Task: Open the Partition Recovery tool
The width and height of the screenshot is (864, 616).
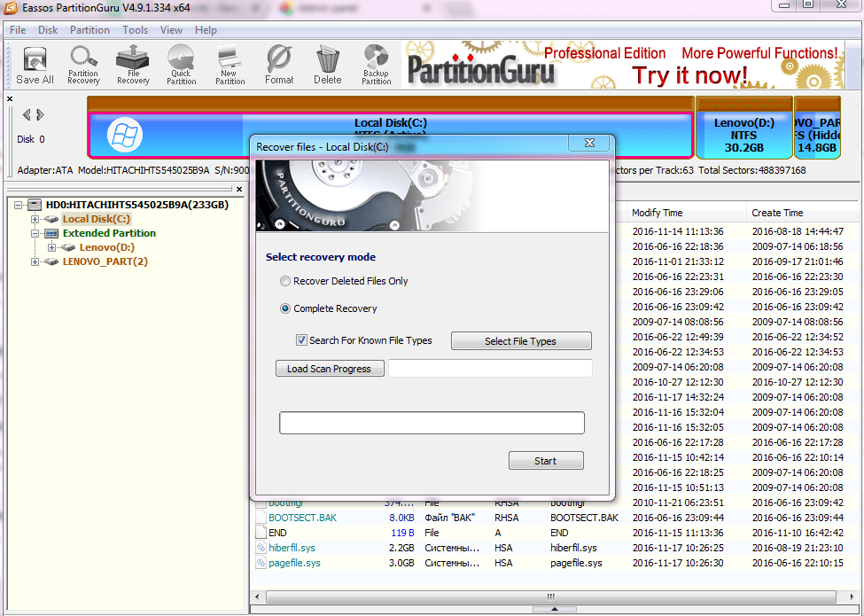Action: pos(83,65)
